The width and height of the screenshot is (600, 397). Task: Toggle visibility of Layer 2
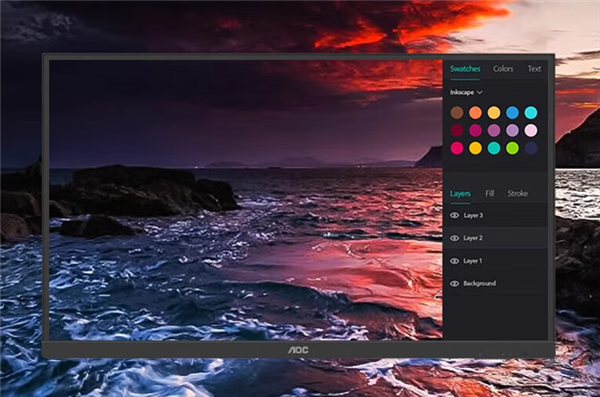tap(454, 238)
